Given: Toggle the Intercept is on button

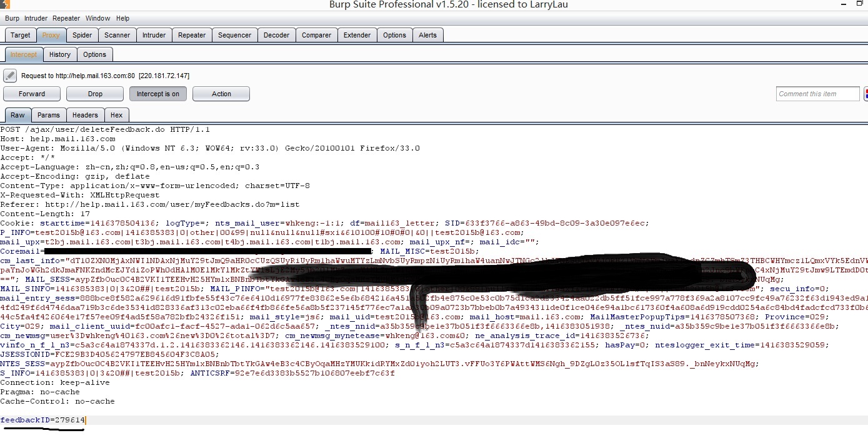Looking at the screenshot, I should point(158,94).
